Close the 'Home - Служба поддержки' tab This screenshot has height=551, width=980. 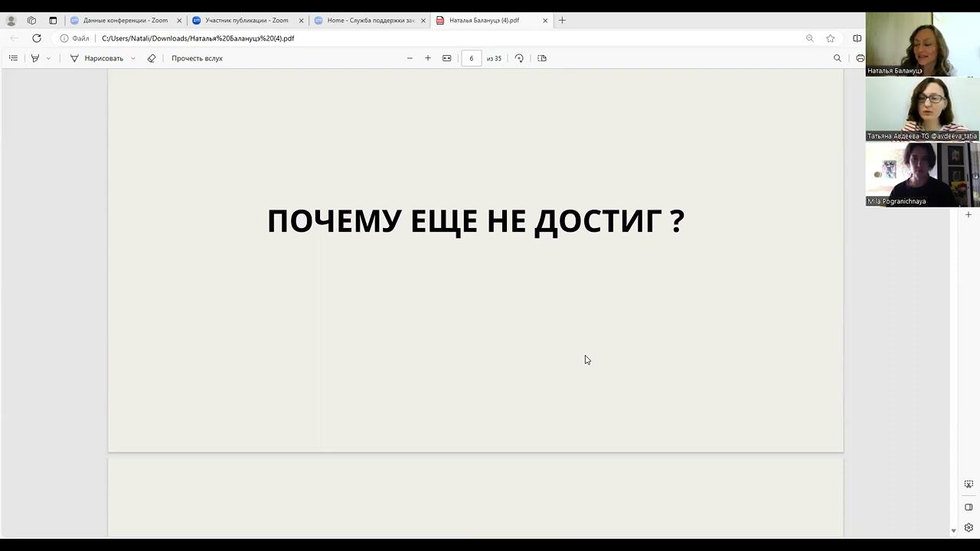[x=423, y=21]
